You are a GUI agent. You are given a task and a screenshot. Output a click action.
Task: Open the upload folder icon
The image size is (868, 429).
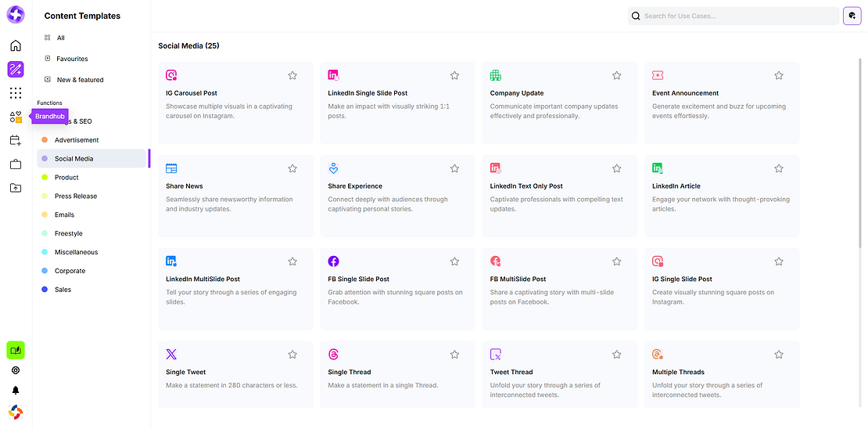click(16, 188)
